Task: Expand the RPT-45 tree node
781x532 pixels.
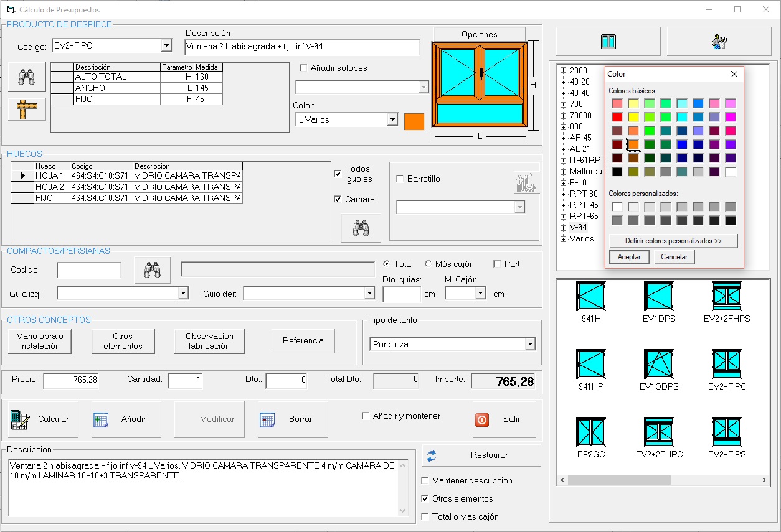Action: (563, 205)
